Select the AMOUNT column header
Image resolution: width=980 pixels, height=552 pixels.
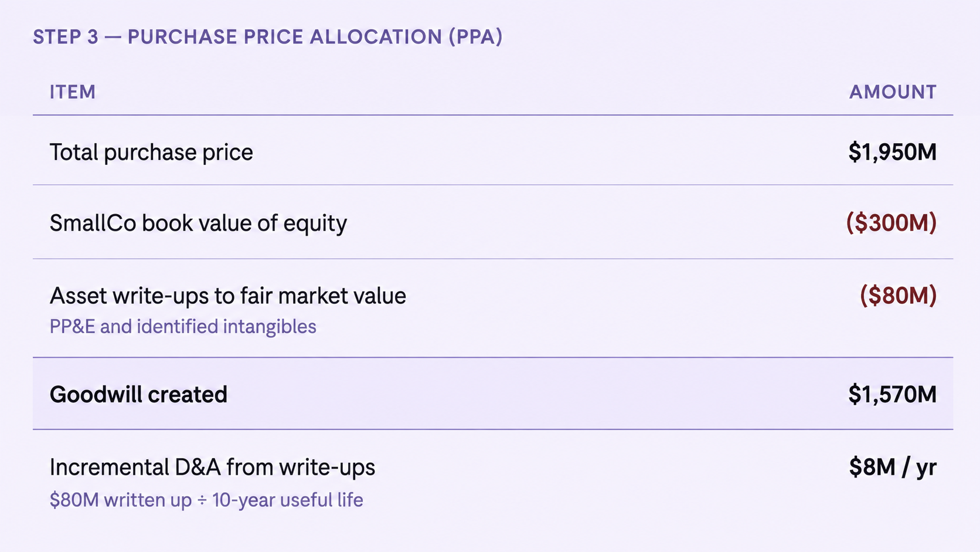pyautogui.click(x=893, y=92)
